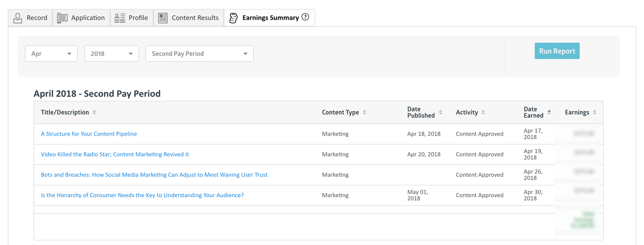
Task: Open the Second Pay Period dropdown
Action: click(200, 54)
